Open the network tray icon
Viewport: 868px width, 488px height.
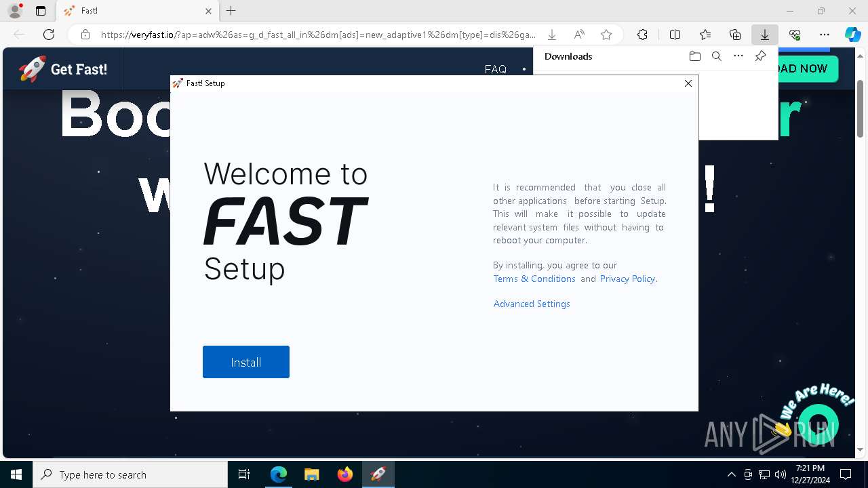764,474
